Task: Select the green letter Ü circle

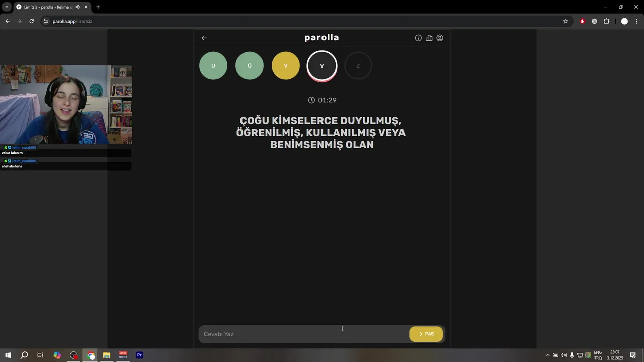Action: [250, 66]
